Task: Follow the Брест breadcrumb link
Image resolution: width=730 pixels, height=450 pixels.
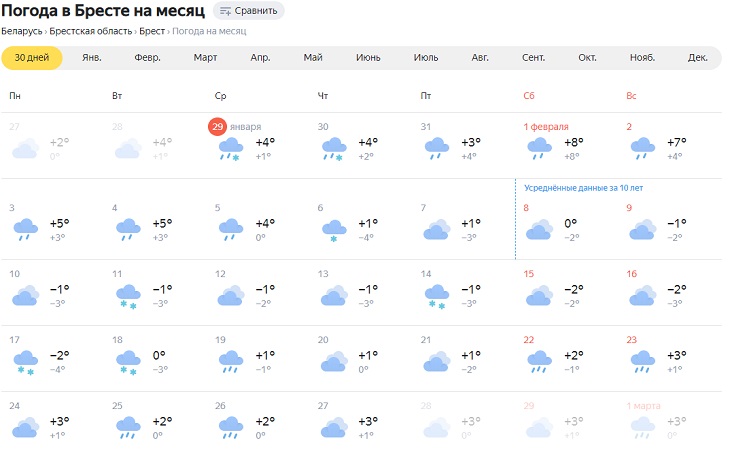Action: [152, 31]
